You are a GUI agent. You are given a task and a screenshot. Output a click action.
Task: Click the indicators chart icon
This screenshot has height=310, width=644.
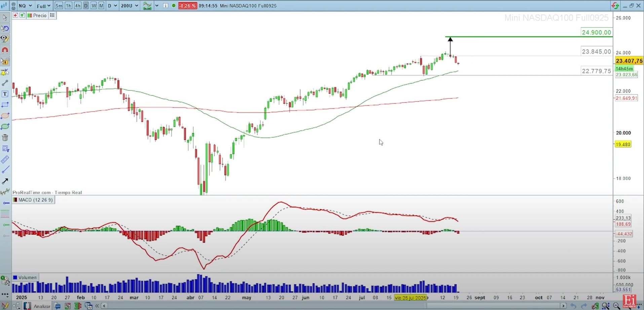coord(147,6)
